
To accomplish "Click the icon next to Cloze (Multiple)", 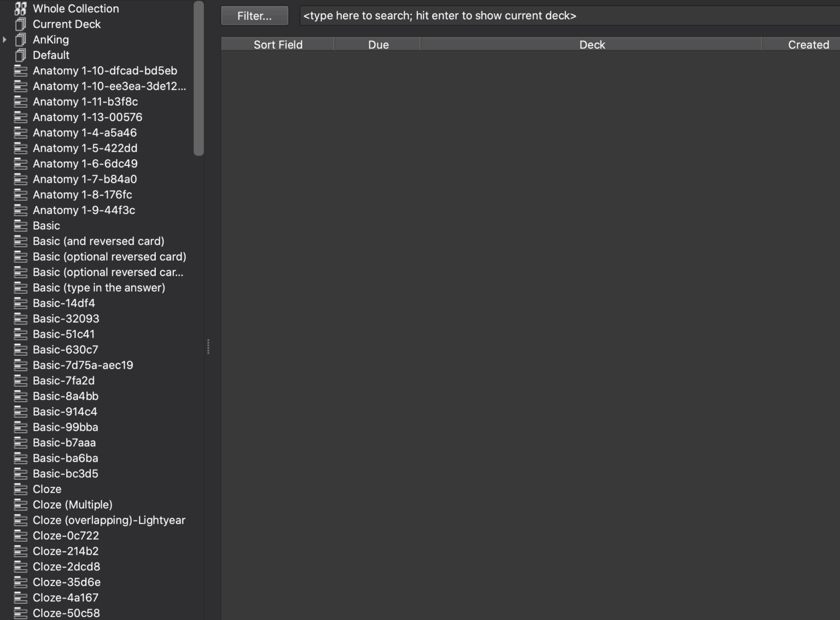I will pyautogui.click(x=21, y=505).
